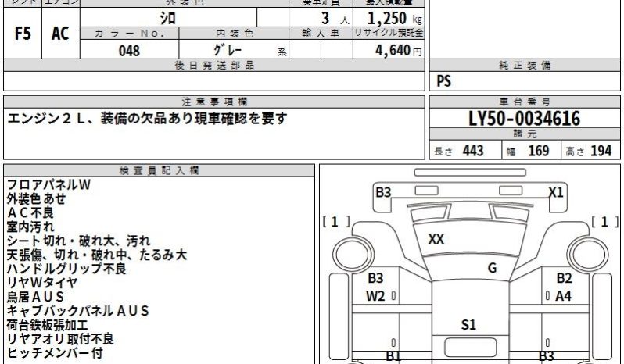
Task: Click the 検査員記入欄 header
Action: [160, 171]
